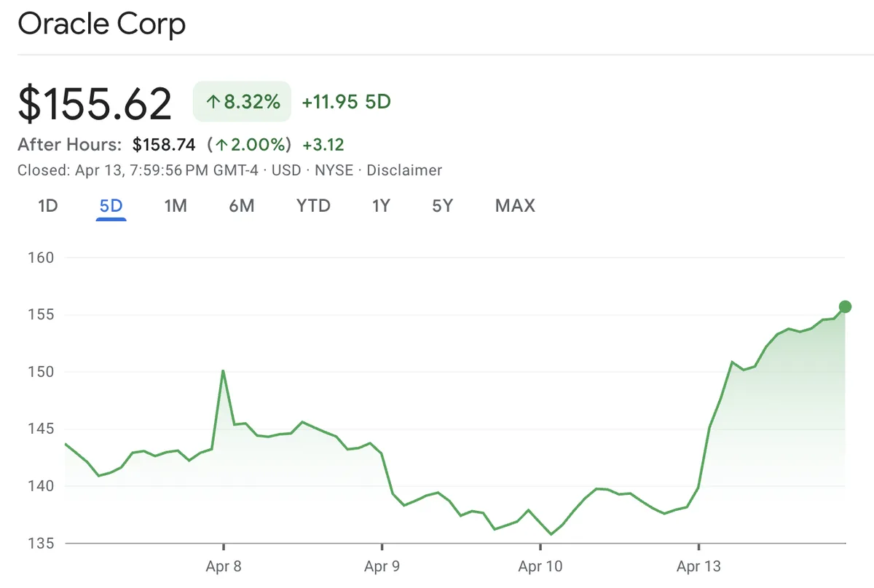Click the 160 value on the price axis
This screenshot has width=874, height=588.
(x=41, y=258)
